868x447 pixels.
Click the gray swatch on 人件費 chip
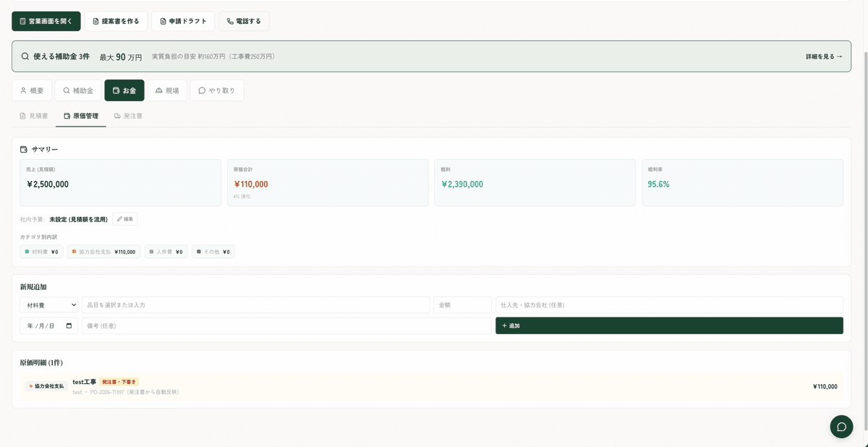pyautogui.click(x=152, y=252)
